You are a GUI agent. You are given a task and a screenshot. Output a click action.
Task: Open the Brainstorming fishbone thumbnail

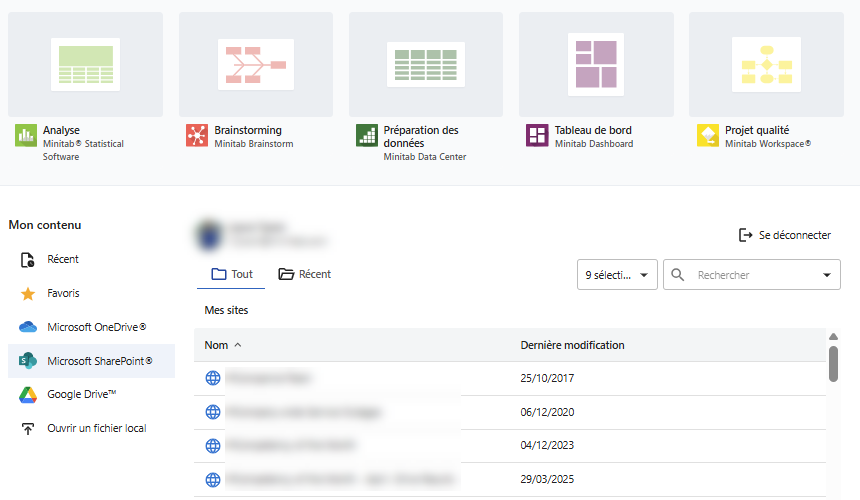point(256,64)
